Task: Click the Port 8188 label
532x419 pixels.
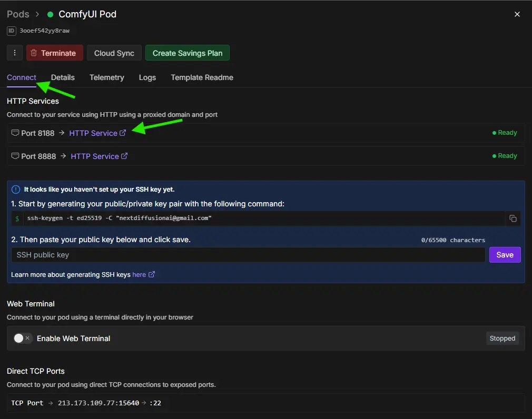Action: tap(37, 133)
